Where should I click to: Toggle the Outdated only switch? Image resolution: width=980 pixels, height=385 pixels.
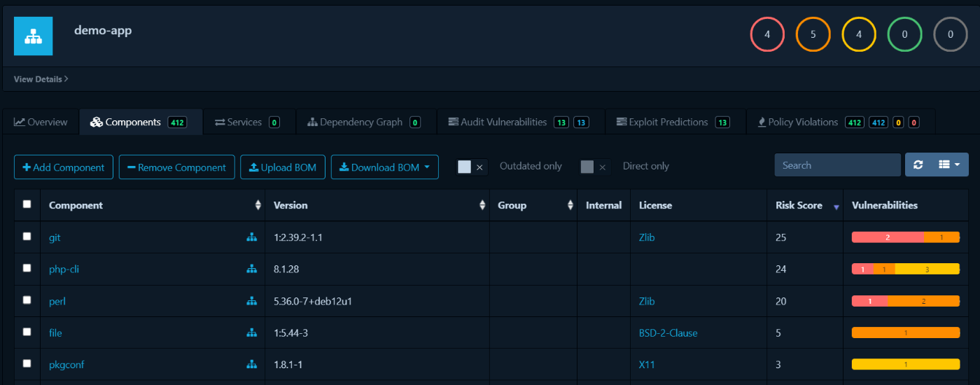(x=470, y=167)
